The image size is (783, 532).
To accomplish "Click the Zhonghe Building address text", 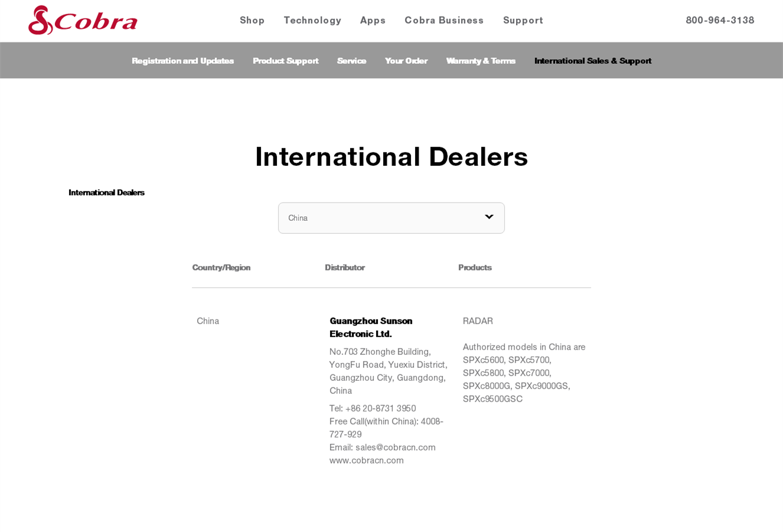I will [388, 371].
